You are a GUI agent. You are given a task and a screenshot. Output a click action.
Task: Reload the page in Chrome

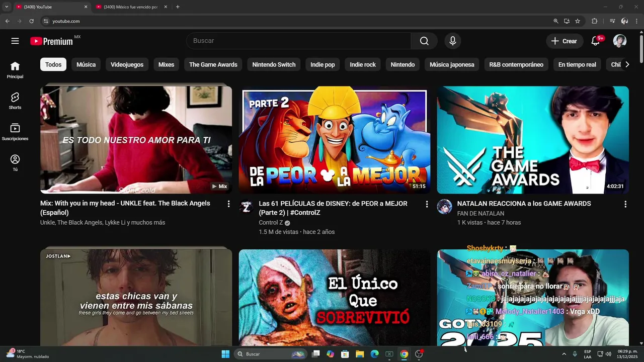click(31, 21)
